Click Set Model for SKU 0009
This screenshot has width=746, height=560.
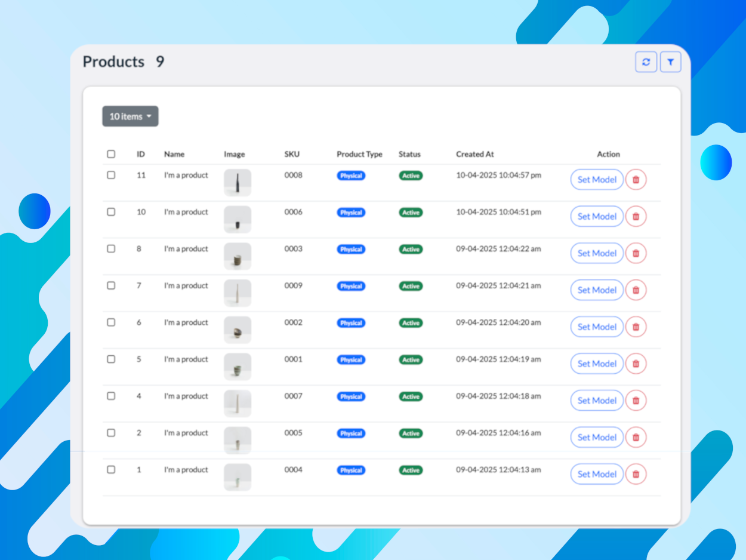(597, 290)
